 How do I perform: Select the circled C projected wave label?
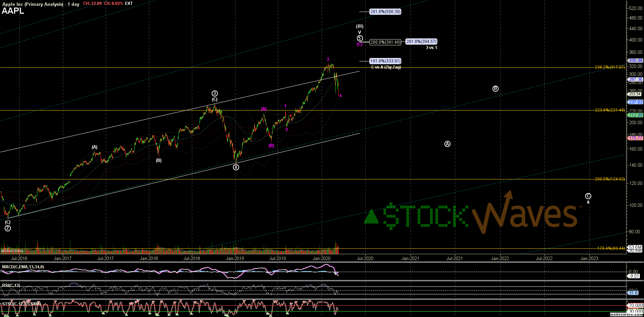[588, 196]
